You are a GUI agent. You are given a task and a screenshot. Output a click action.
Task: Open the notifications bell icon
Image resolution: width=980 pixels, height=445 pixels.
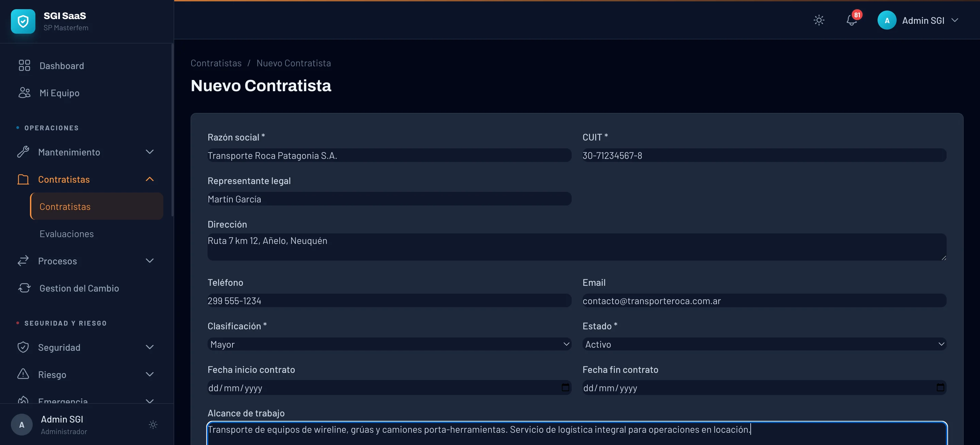pos(851,20)
